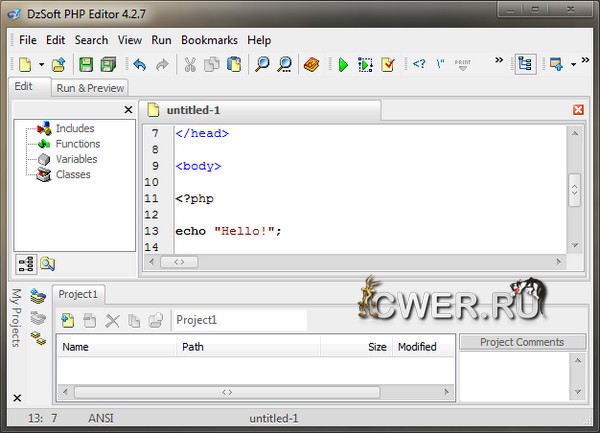Toggle the code explorer tree view button
The height and width of the screenshot is (433, 600).
point(26,264)
